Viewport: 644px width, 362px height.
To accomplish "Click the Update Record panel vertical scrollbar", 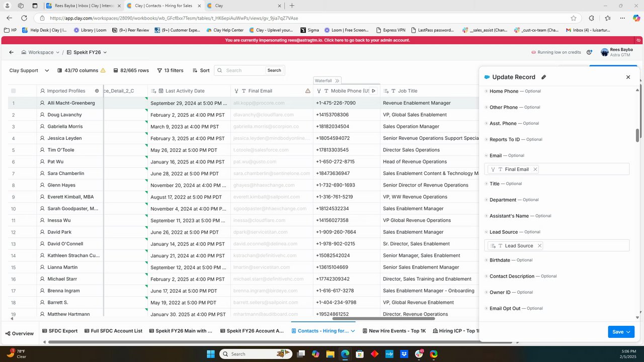I will coord(637,135).
